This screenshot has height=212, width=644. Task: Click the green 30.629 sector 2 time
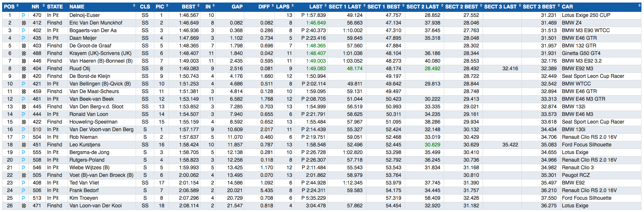tap(431, 145)
